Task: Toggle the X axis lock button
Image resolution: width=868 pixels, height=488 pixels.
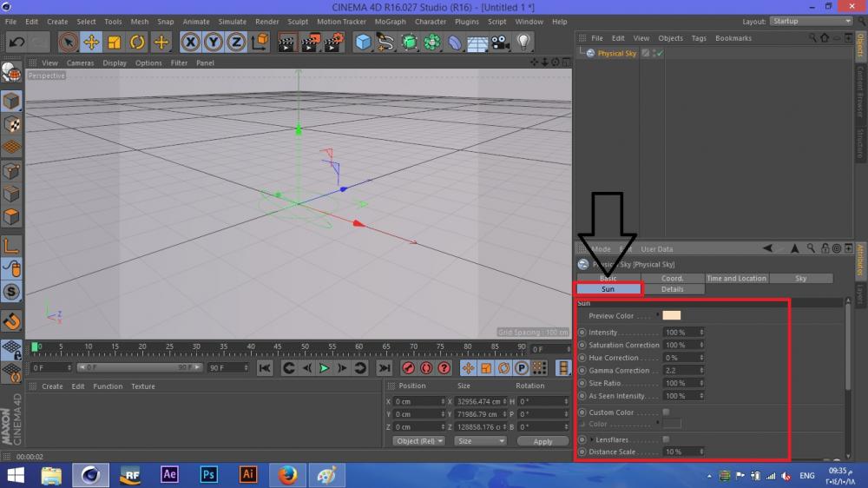Action: point(190,42)
